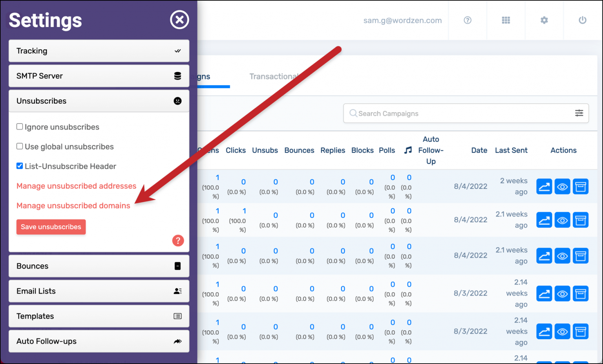The image size is (603, 364).
Task: Click the Templates document icon
Action: tap(178, 316)
